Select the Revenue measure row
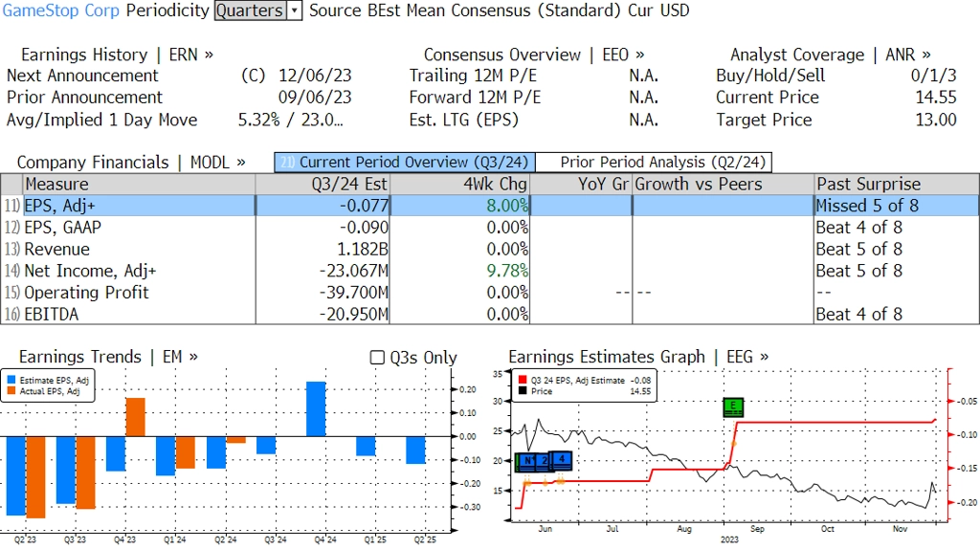 [490, 250]
